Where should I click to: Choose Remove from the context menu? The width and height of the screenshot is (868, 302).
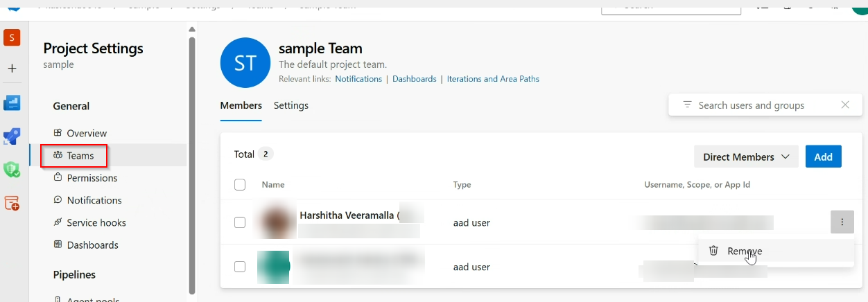745,251
